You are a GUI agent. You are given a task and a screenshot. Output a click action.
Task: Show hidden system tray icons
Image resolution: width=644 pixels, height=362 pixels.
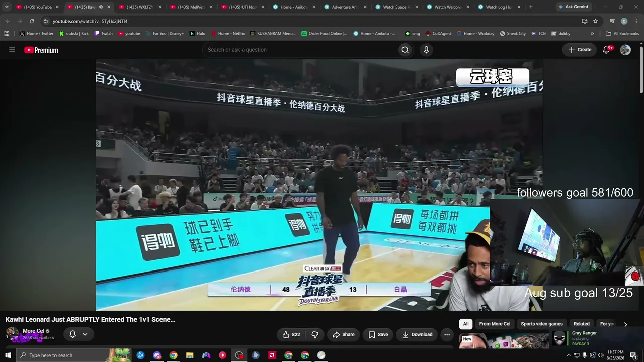(x=569, y=355)
